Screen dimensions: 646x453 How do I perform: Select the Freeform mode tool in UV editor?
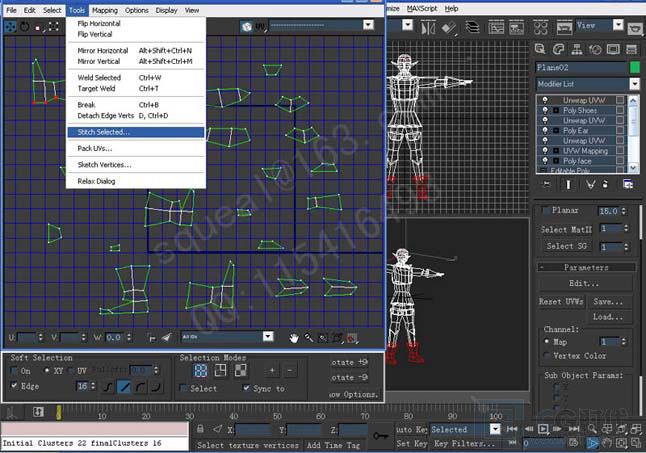[54, 27]
